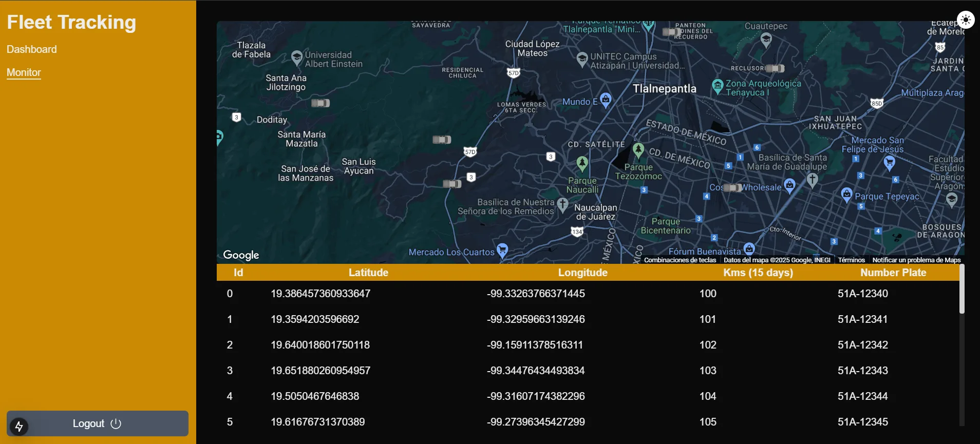
Task: Select latitude 19.5050467646838 cell
Action: 315,396
